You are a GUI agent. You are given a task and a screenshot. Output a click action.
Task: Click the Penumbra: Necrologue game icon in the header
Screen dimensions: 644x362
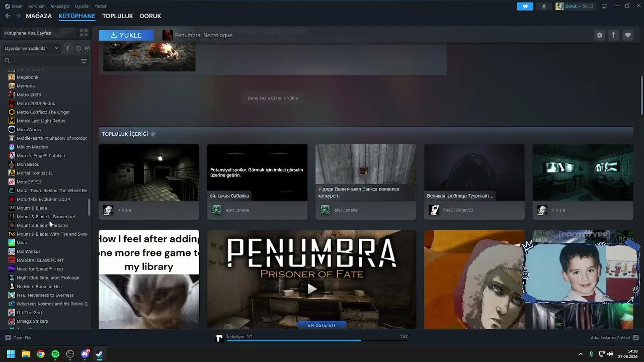click(168, 35)
